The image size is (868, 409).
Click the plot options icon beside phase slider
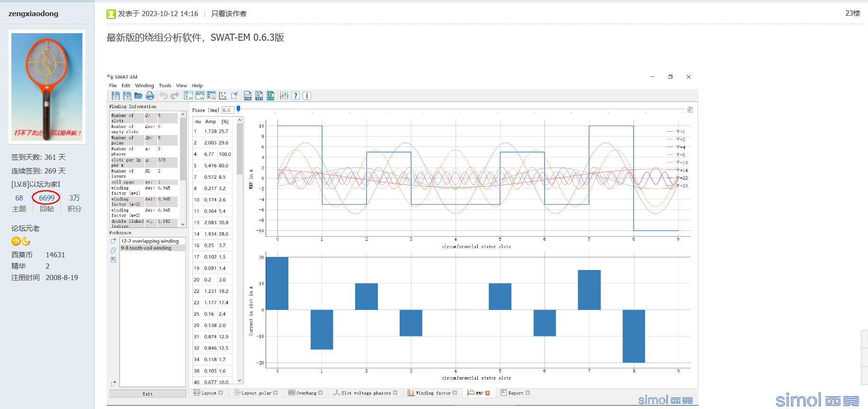pyautogui.click(x=690, y=110)
